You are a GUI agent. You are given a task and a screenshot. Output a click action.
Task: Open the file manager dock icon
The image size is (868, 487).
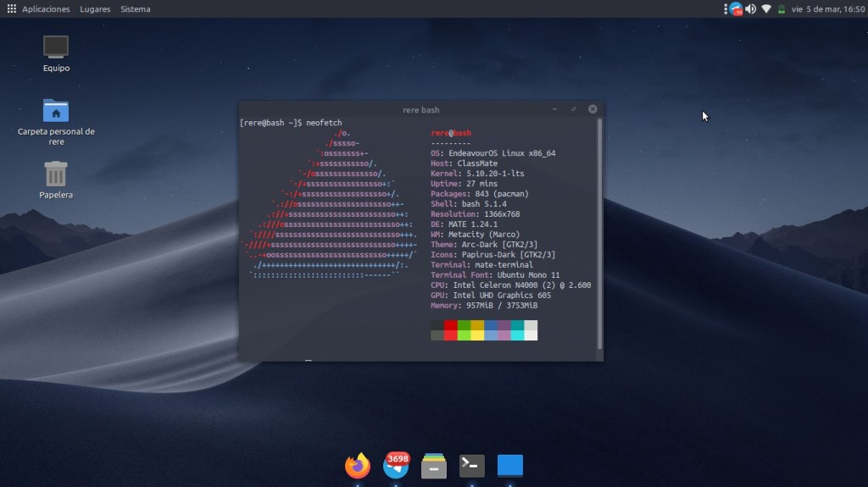click(434, 466)
